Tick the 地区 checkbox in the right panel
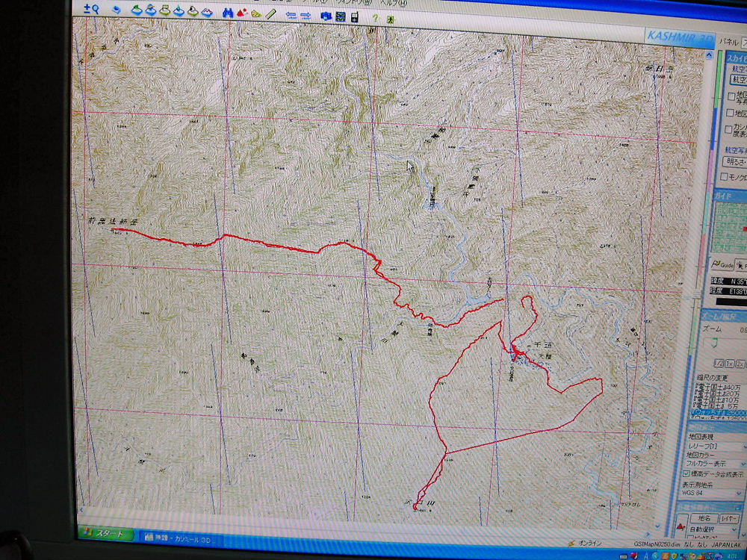This screenshot has height=560, width=747. 731,113
